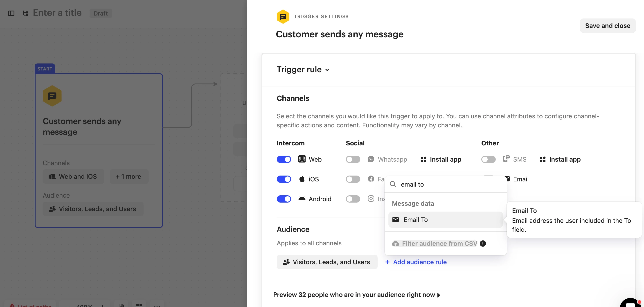
Task: Expand the audience preview triangle arrow
Action: [x=439, y=295]
